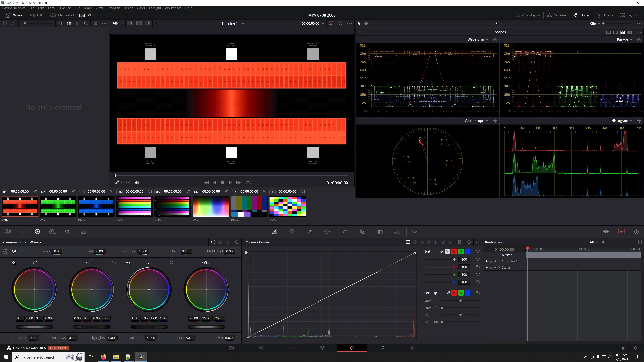644x362 pixels.
Task: Open the Playback menu
Action: click(x=113, y=8)
